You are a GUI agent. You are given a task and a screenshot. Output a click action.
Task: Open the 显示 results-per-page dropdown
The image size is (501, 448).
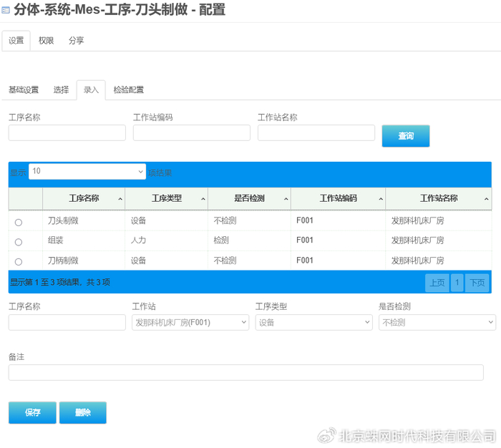tap(87, 172)
